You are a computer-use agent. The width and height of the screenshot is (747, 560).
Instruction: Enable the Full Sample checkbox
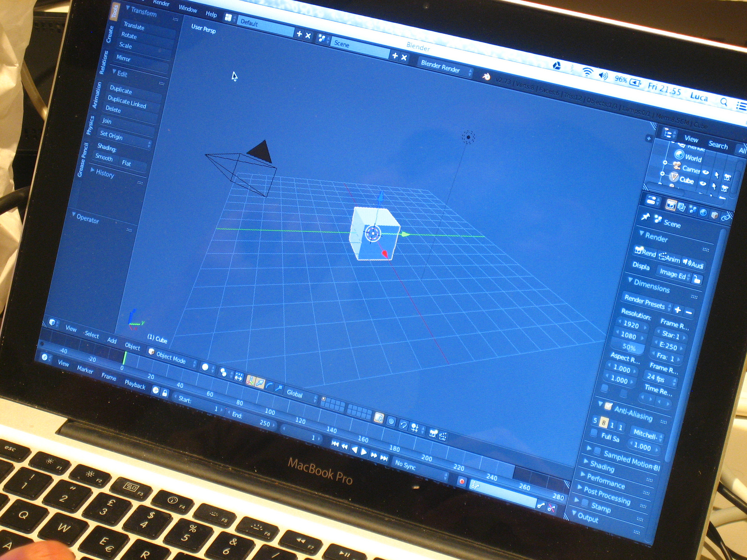[x=594, y=433]
